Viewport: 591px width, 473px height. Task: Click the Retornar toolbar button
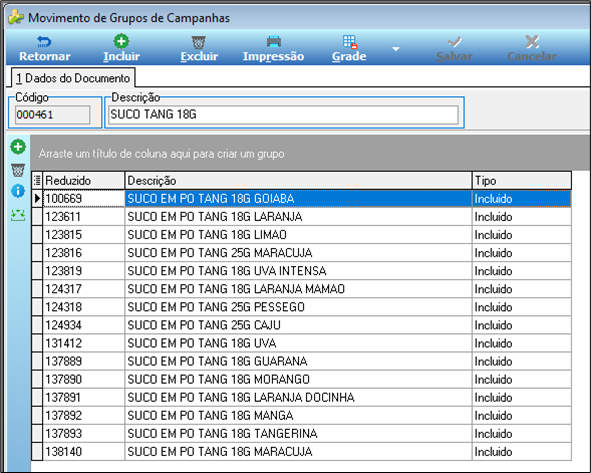click(44, 49)
